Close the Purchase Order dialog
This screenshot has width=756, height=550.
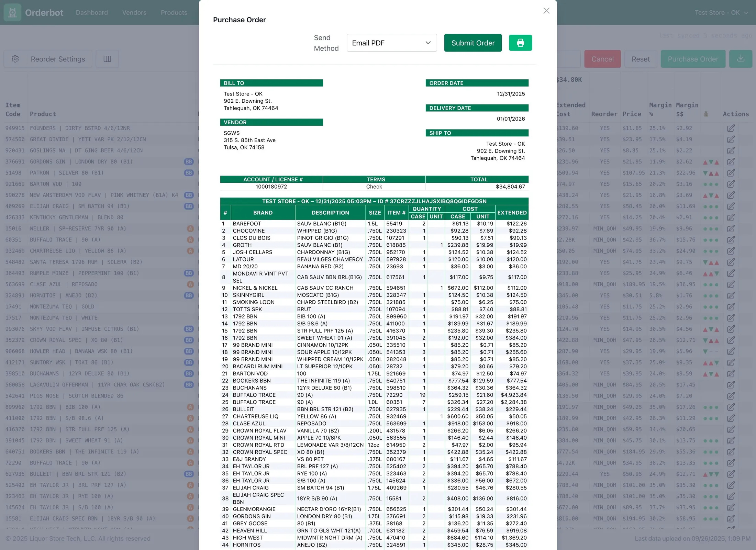coord(546,11)
